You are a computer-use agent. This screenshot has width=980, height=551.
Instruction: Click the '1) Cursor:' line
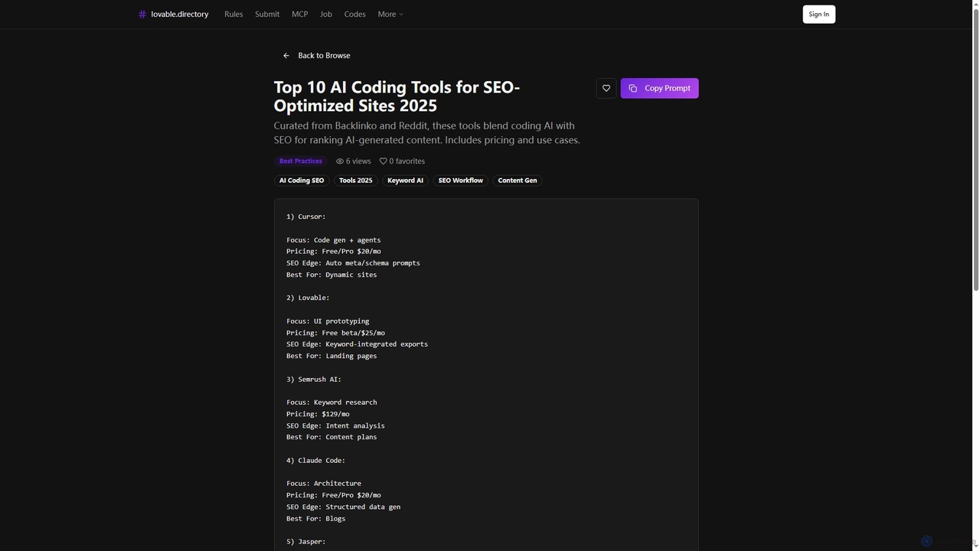[x=306, y=217]
